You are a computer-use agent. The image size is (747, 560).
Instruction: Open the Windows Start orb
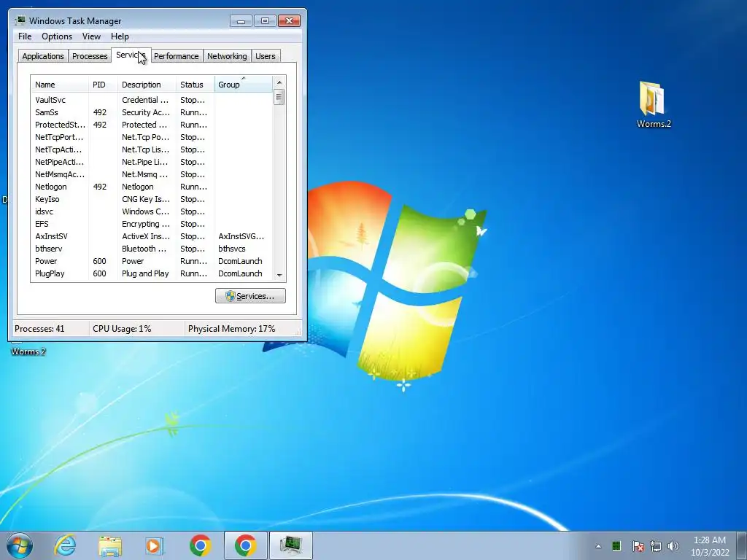pos(20,545)
